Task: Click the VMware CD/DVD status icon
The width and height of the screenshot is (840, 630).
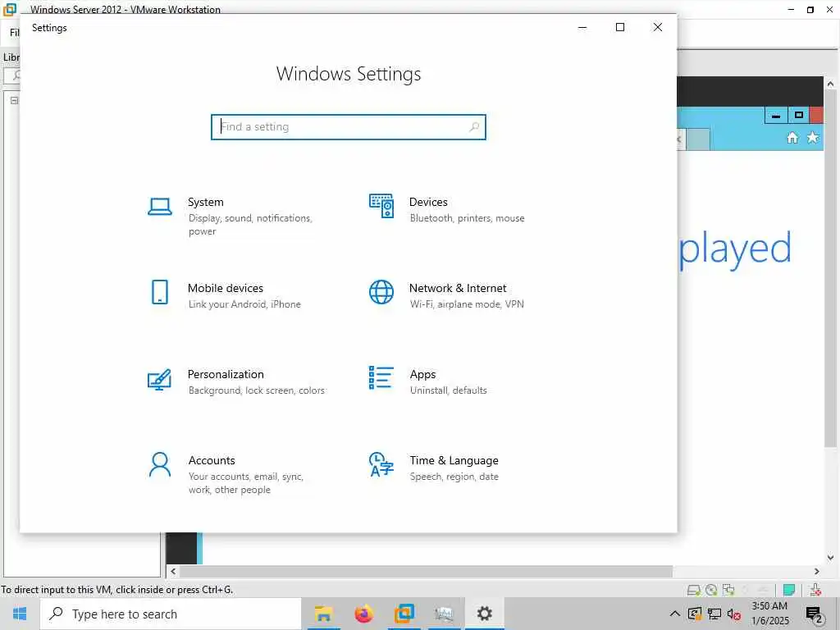Action: click(711, 590)
